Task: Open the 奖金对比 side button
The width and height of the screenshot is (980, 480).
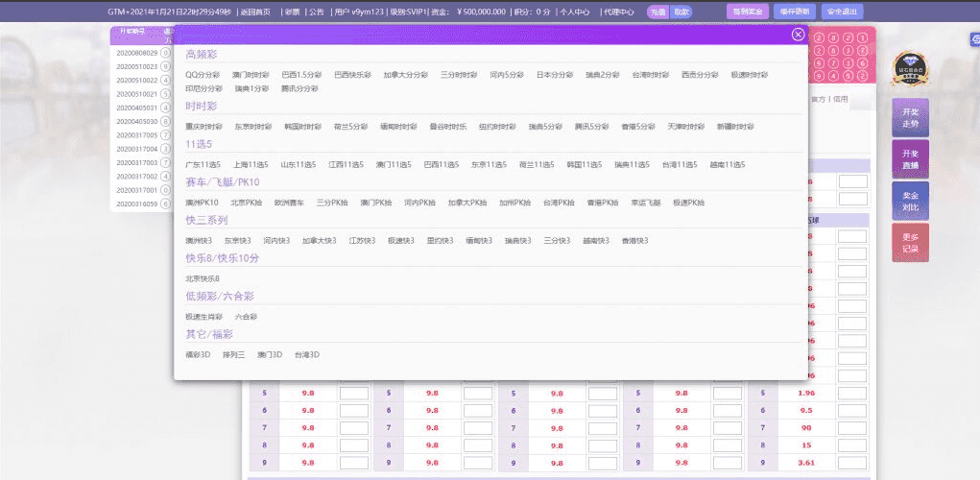Action: point(910,201)
